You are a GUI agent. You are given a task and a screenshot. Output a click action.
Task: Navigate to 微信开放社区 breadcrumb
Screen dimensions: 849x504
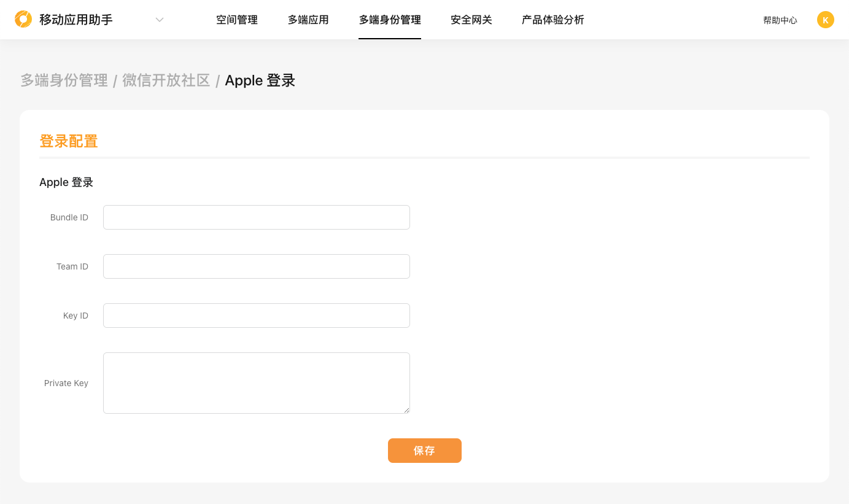166,80
